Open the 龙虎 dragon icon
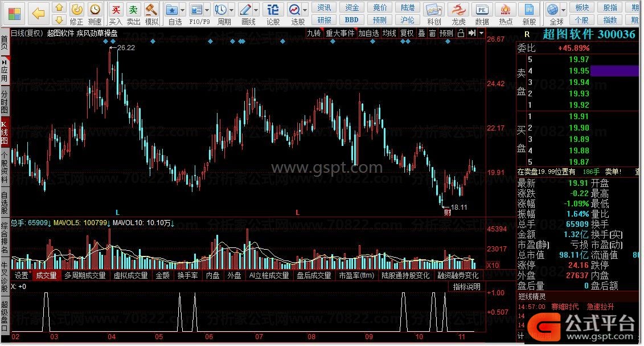This screenshot has height=346, width=644. (458, 10)
